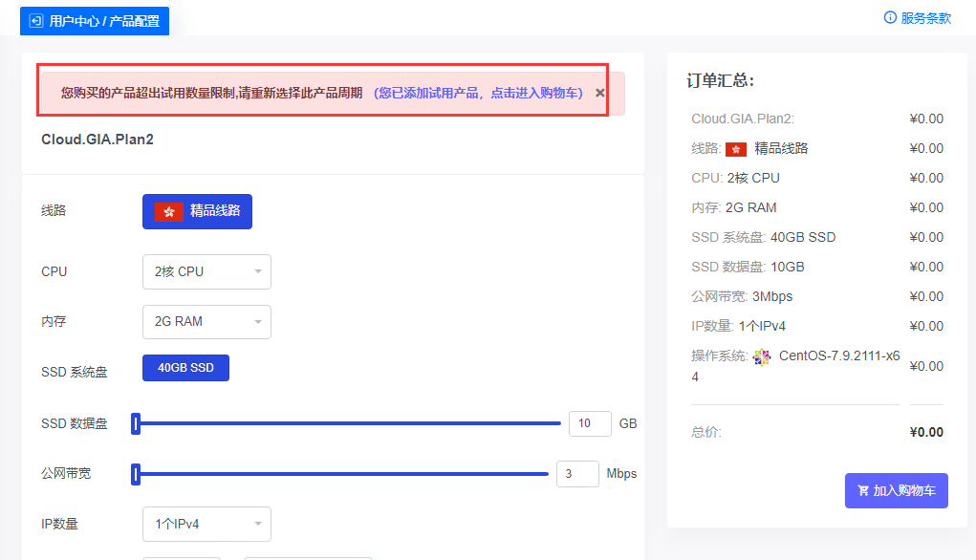
Task: Click the info icon beside 服务条款
Action: (890, 17)
